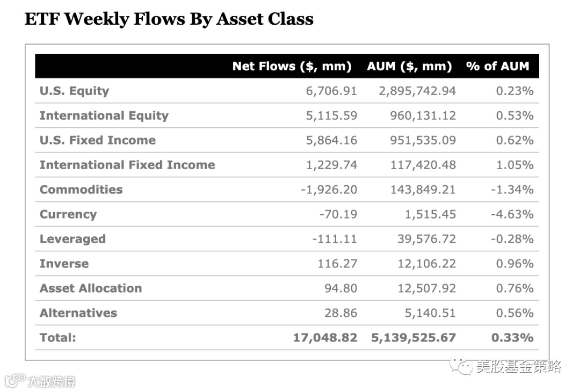
Task: Open the International Equity row label
Action: [104, 115]
